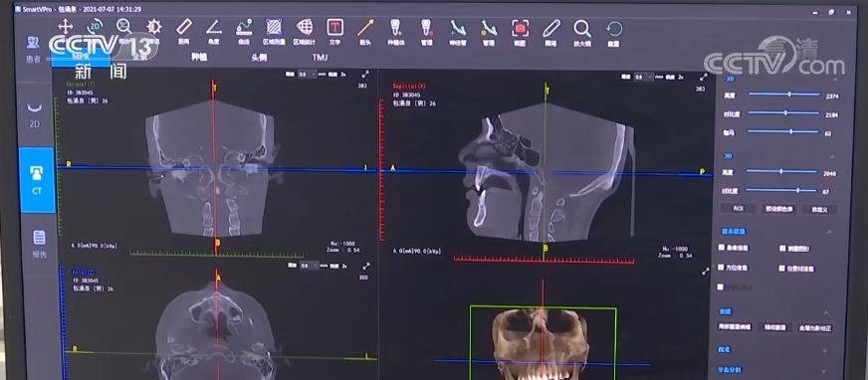The height and width of the screenshot is (380, 868).
Task: Collapse the display info section
Action: [830, 232]
